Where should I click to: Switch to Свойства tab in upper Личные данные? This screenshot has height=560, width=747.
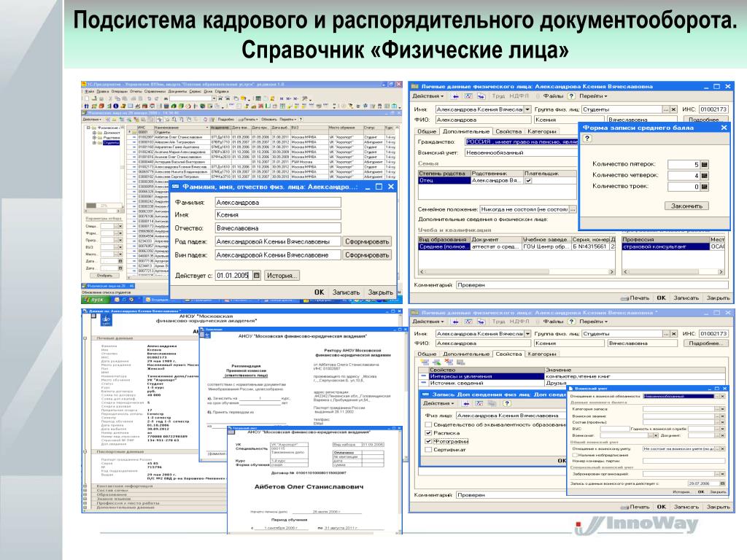508,131
